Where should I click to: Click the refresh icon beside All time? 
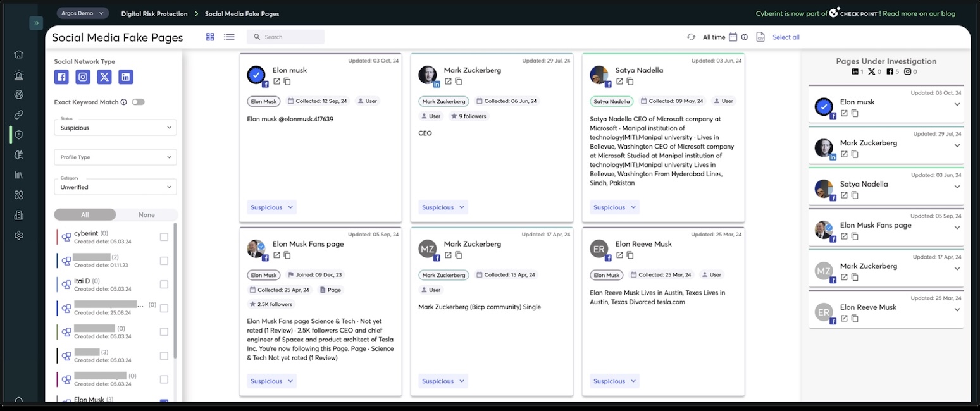point(691,37)
